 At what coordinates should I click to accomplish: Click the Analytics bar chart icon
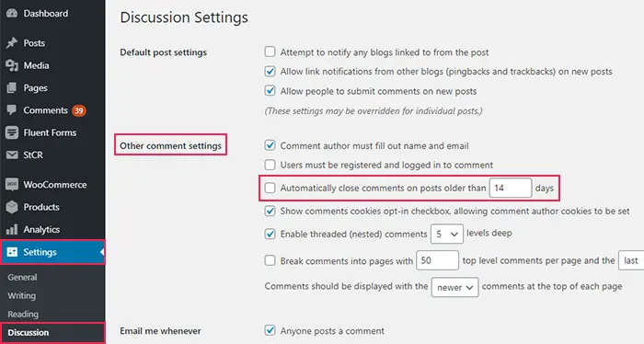[x=12, y=229]
